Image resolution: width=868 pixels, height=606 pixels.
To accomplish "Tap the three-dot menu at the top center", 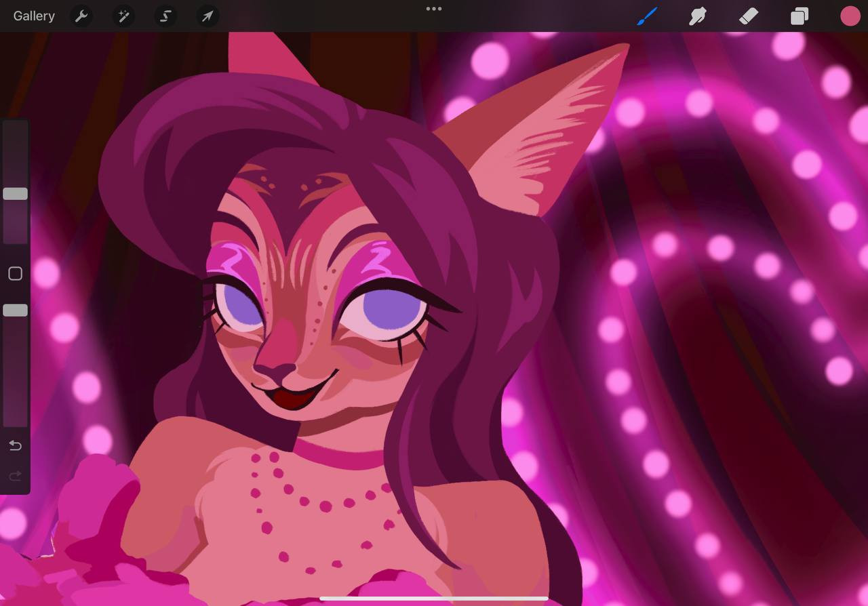I will [x=434, y=9].
